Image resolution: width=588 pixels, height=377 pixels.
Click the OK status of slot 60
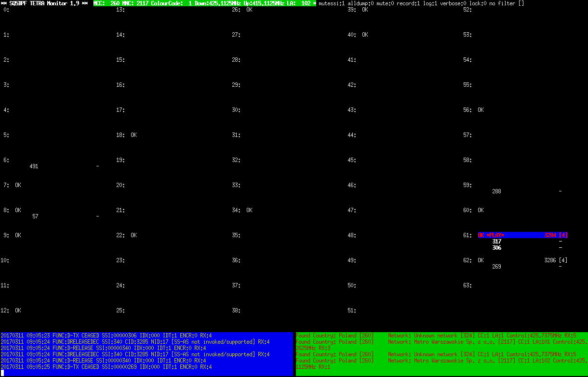(481, 210)
